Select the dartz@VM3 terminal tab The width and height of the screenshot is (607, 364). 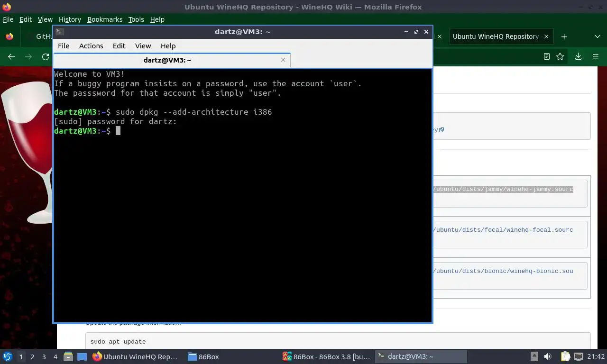coord(172,60)
